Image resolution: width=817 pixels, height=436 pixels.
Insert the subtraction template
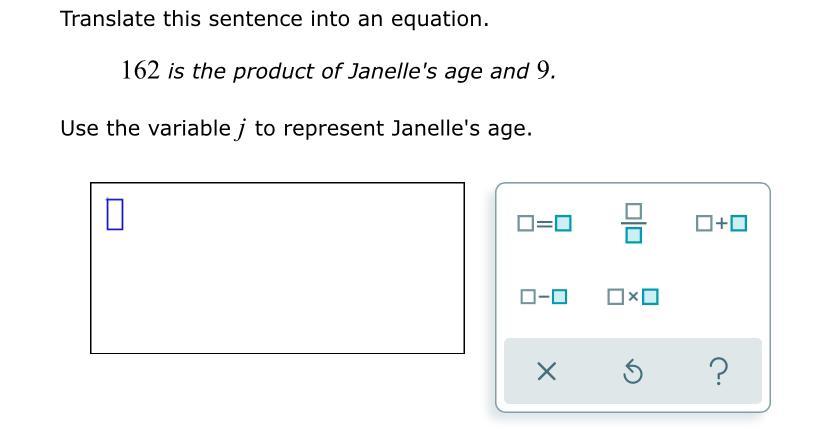click(545, 297)
